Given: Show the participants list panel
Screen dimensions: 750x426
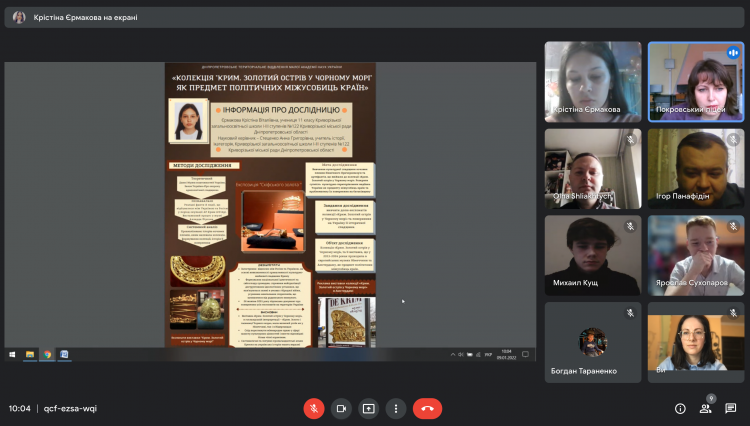Looking at the screenshot, I should (705, 408).
